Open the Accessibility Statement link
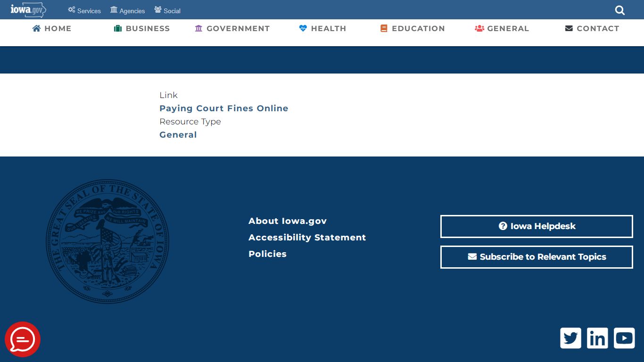This screenshot has width=644, height=362. click(307, 238)
